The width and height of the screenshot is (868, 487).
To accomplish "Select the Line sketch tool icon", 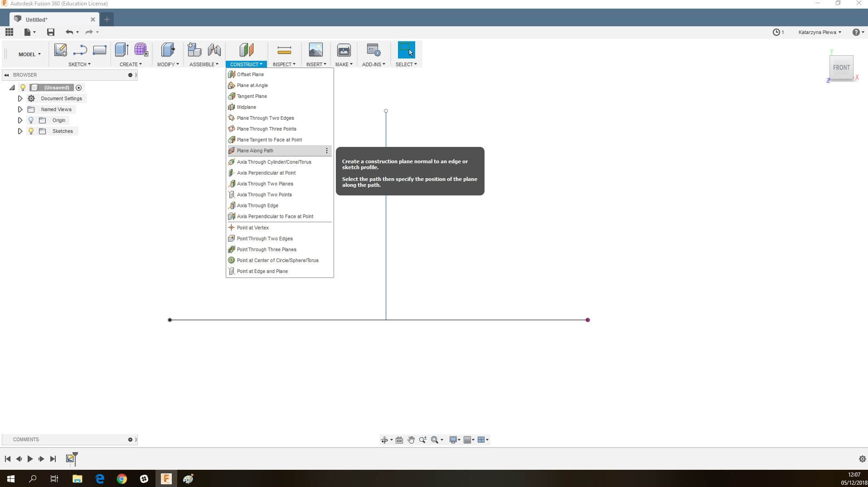I will coord(80,50).
